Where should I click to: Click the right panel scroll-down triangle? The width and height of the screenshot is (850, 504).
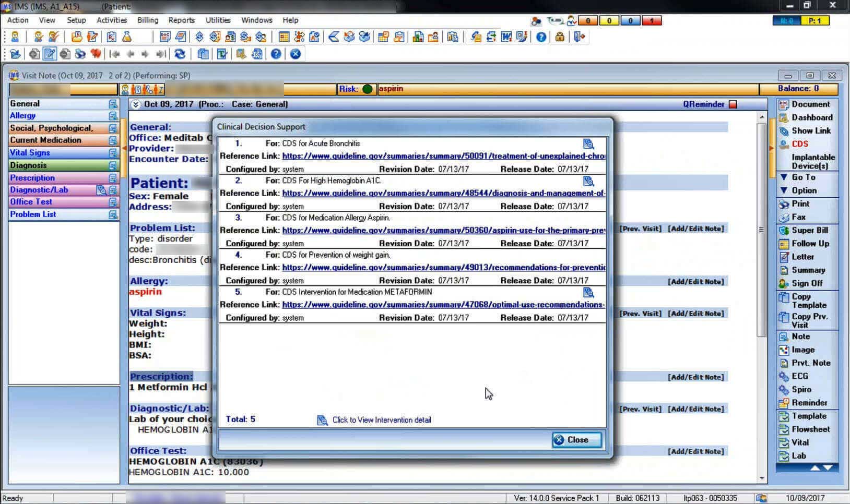828,468
